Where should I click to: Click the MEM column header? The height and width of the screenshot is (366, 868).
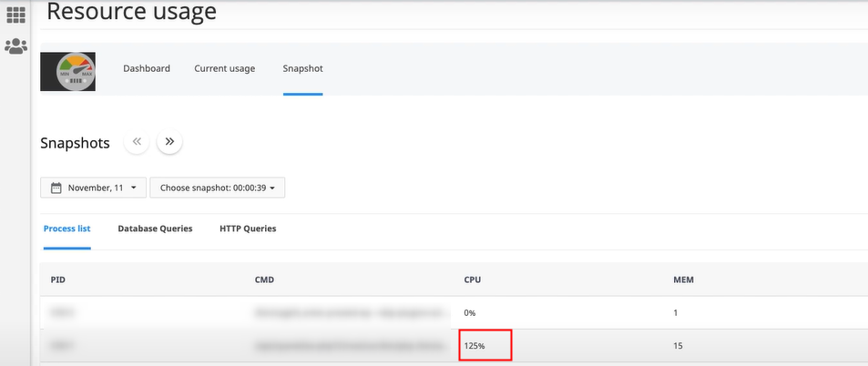coord(682,280)
